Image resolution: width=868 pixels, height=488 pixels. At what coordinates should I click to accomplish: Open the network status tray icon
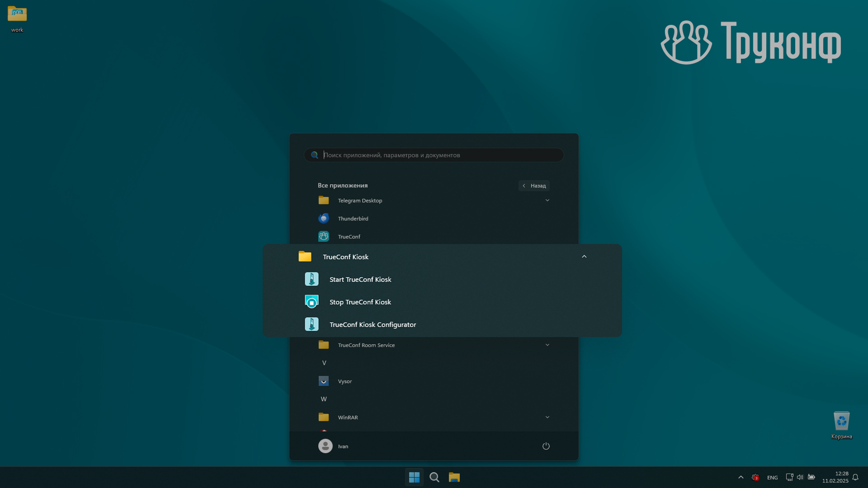click(x=789, y=477)
